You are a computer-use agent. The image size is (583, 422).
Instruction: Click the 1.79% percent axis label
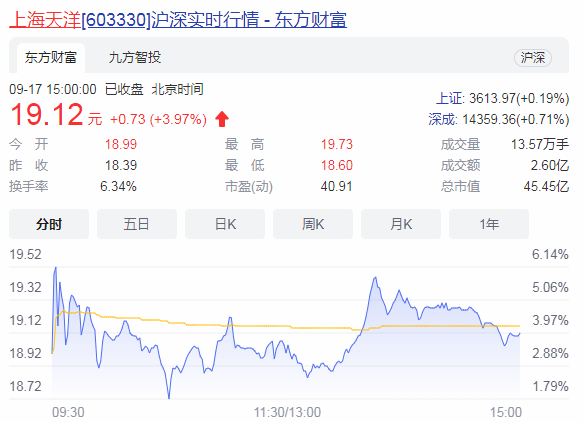point(550,386)
